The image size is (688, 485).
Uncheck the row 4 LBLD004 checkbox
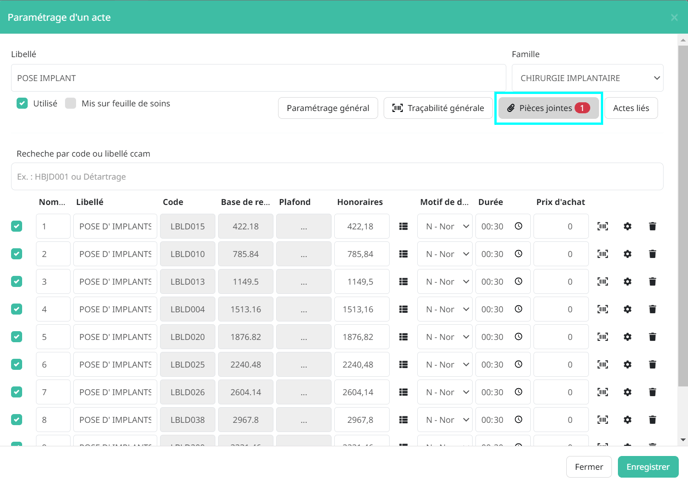coord(17,309)
